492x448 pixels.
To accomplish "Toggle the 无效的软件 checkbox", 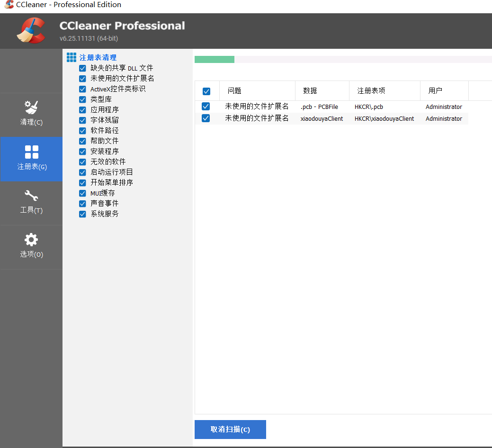I will tap(82, 162).
